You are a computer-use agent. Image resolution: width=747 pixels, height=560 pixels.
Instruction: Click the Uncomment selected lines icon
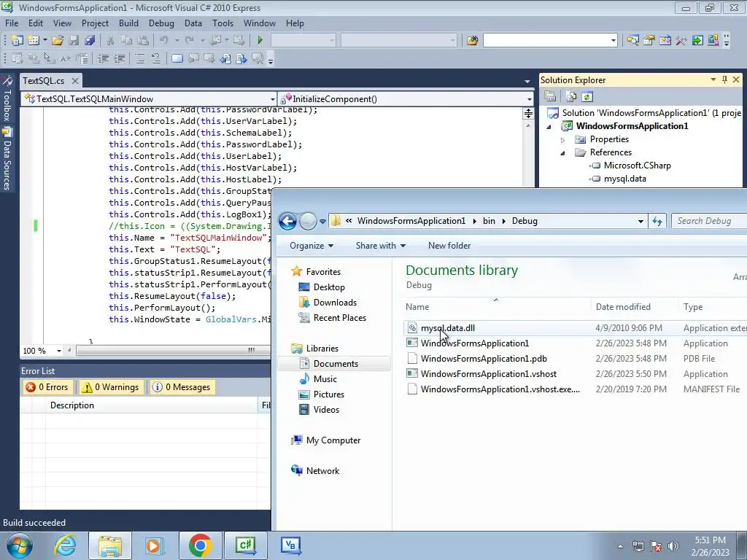point(156,58)
